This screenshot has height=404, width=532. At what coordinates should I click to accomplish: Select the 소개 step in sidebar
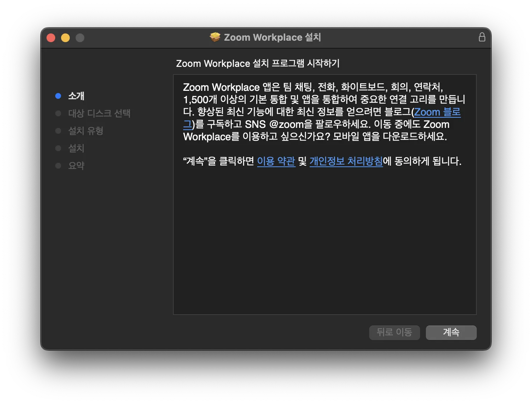coord(76,96)
